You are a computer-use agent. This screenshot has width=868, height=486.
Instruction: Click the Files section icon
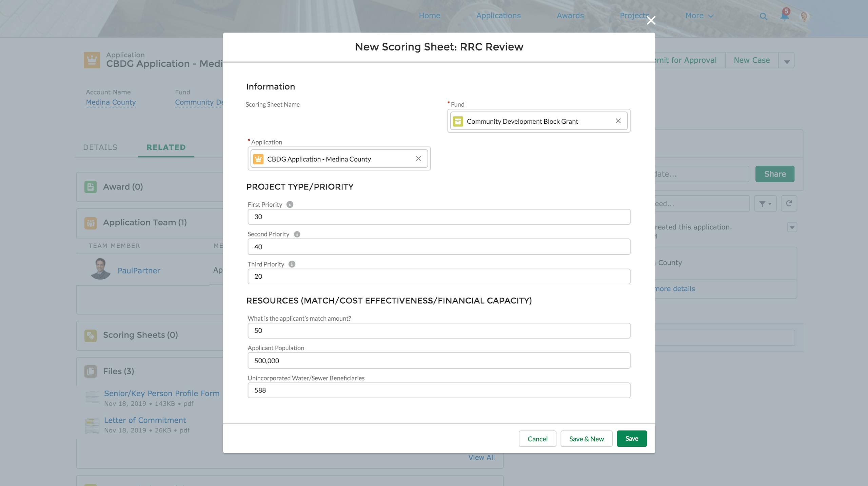coord(91,371)
